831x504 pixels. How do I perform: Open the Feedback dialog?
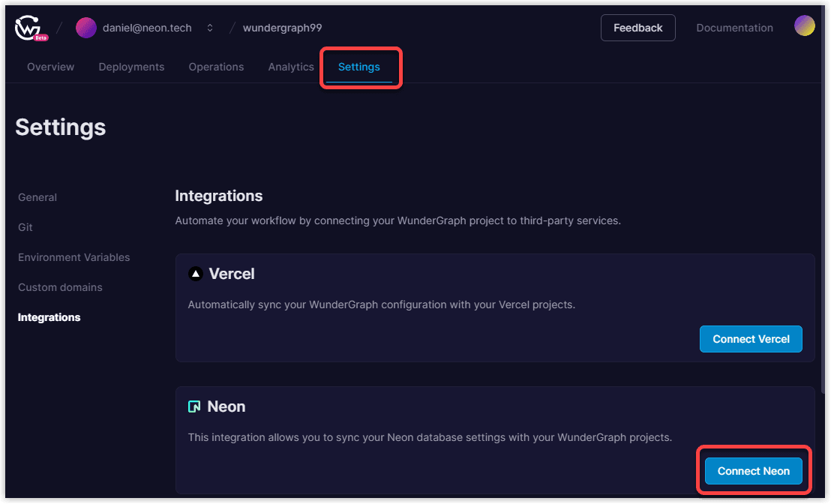tap(637, 27)
